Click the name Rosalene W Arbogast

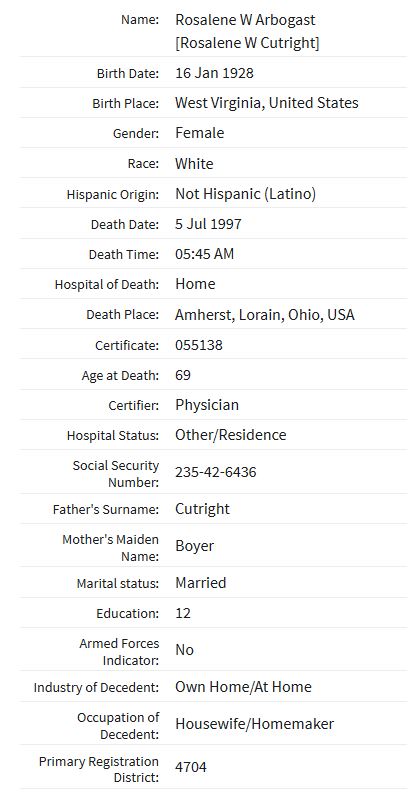(x=245, y=20)
